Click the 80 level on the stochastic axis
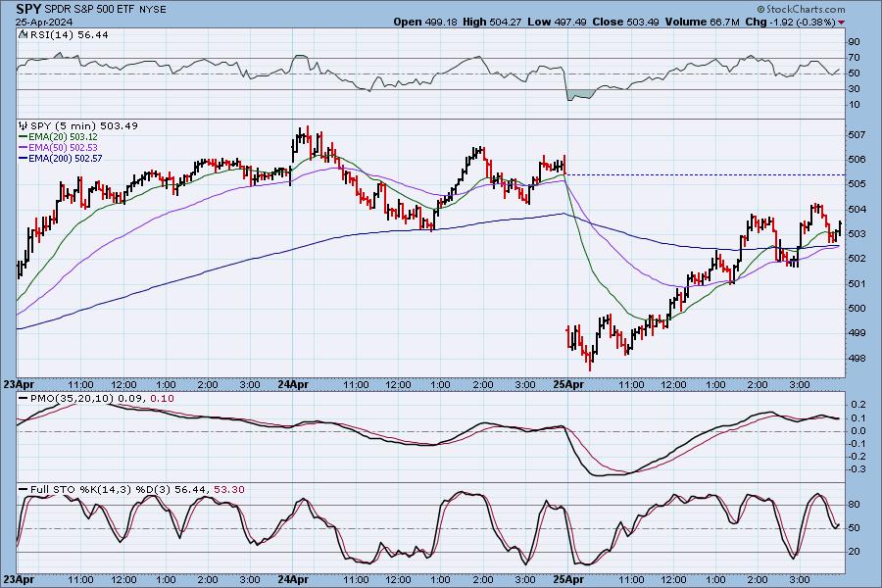 pos(854,505)
